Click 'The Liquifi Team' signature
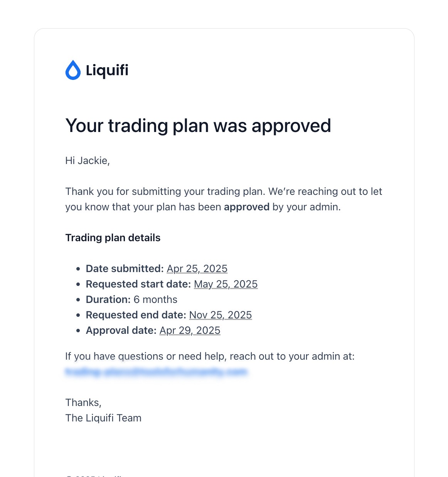Image resolution: width=448 pixels, height=477 pixels. 103,418
